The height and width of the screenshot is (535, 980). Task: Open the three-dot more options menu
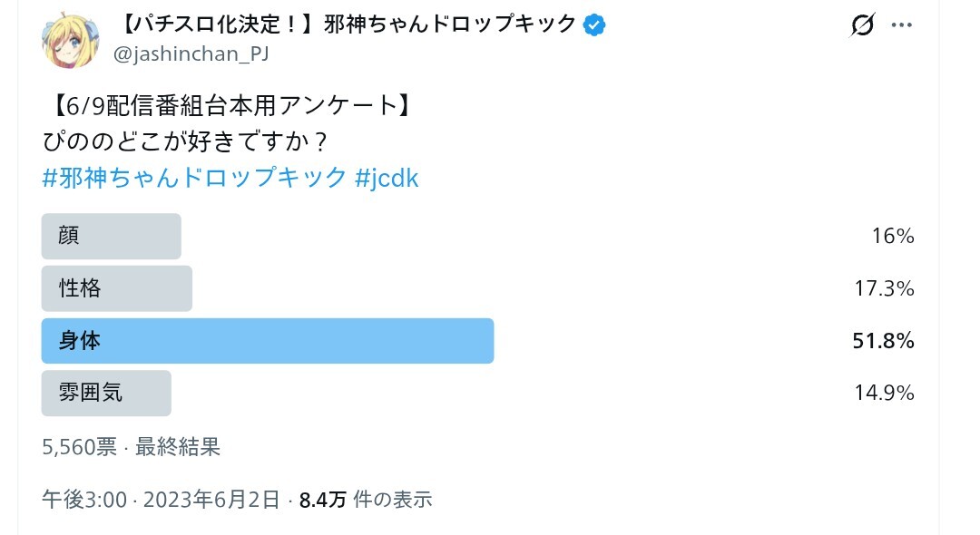pos(901,25)
